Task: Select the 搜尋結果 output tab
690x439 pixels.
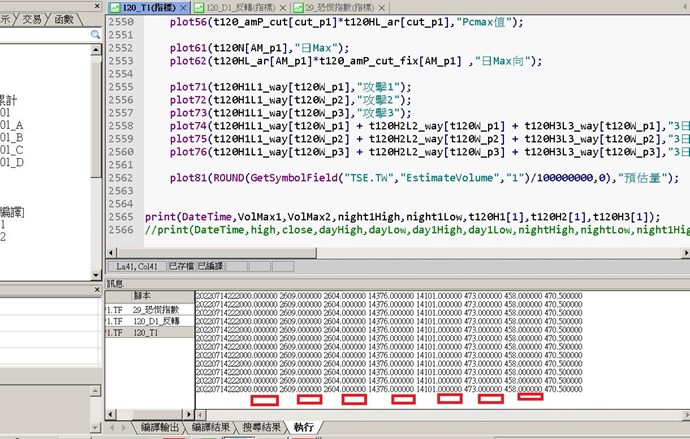Action: [x=261, y=427]
